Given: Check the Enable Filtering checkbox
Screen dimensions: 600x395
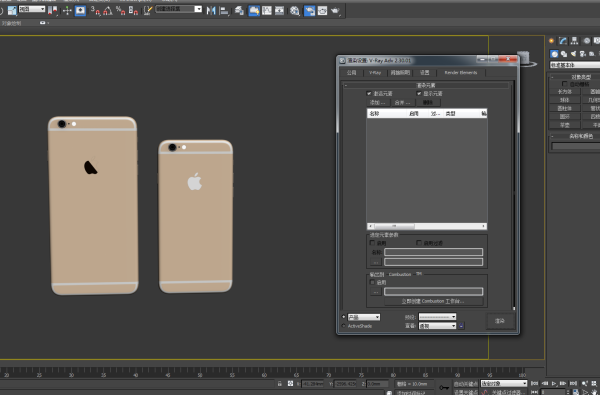Looking at the screenshot, I should tap(419, 243).
